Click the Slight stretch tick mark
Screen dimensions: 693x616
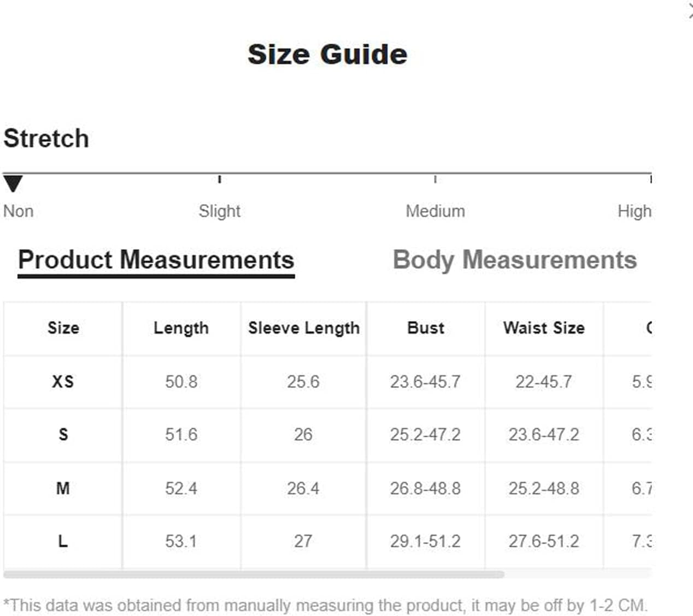point(219,179)
